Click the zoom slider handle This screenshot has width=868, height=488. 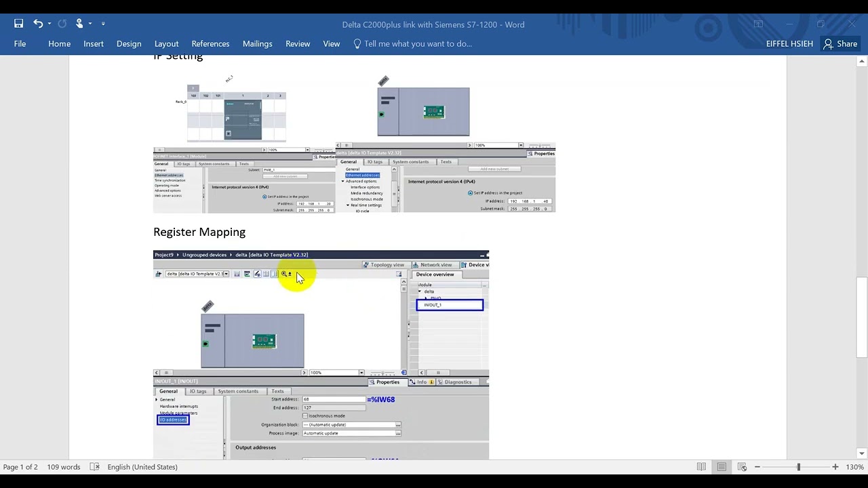tap(798, 467)
